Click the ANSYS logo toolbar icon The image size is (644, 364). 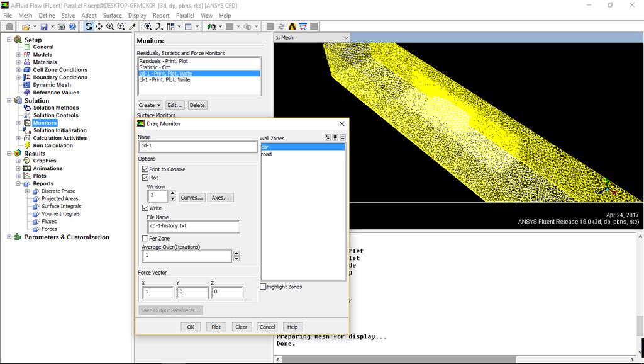tap(292, 26)
